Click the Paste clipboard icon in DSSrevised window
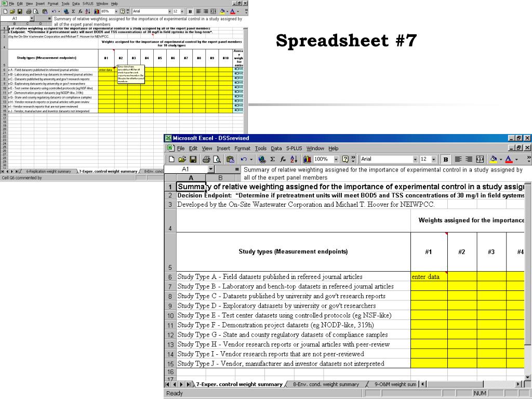This screenshot has width=532, height=399. pos(230,159)
